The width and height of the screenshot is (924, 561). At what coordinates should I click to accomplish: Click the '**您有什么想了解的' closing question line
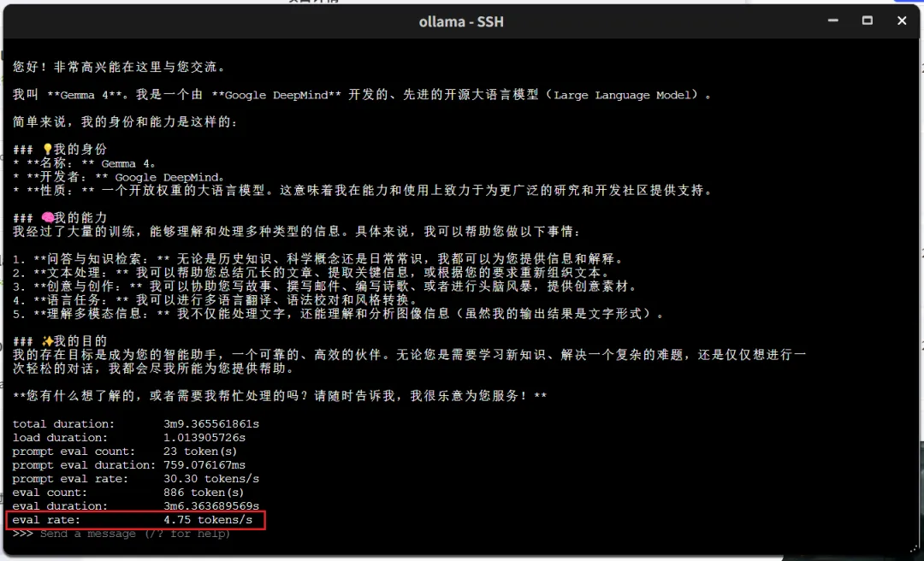pyautogui.click(x=280, y=396)
